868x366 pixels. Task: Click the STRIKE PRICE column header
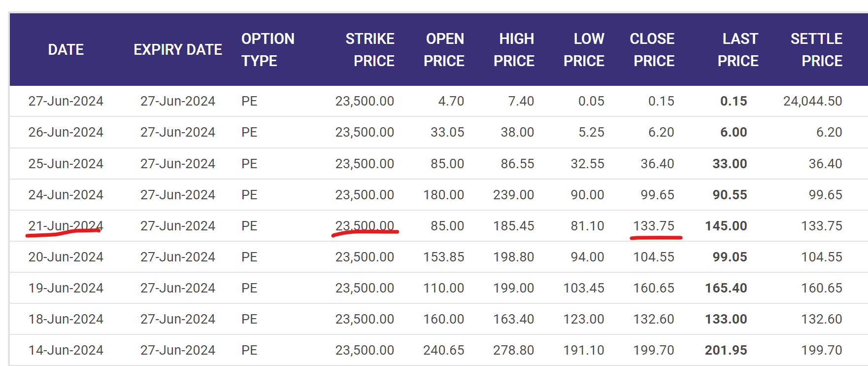tap(370, 50)
